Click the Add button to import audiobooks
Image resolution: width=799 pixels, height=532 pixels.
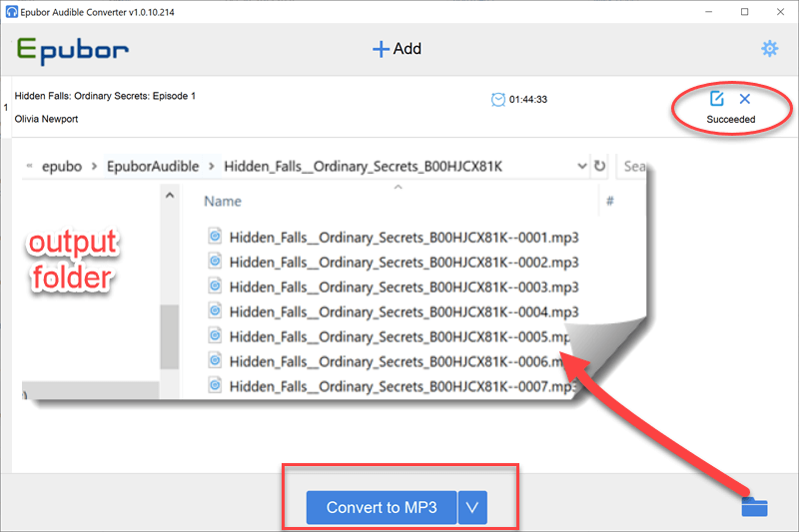[397, 49]
